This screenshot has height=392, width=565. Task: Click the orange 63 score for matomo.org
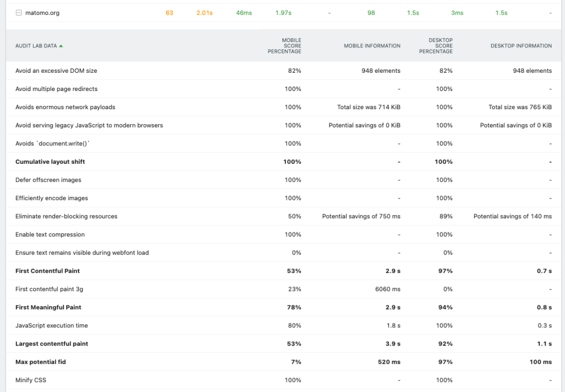click(169, 13)
